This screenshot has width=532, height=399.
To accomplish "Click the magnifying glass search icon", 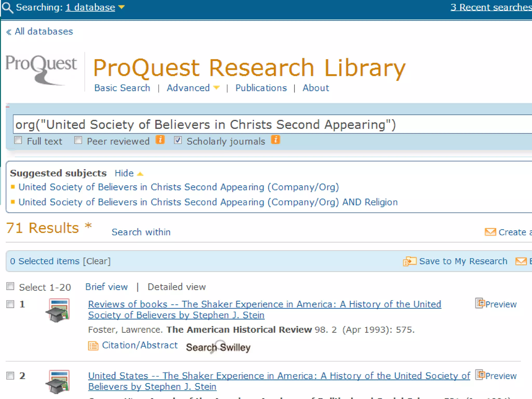I will point(7,8).
